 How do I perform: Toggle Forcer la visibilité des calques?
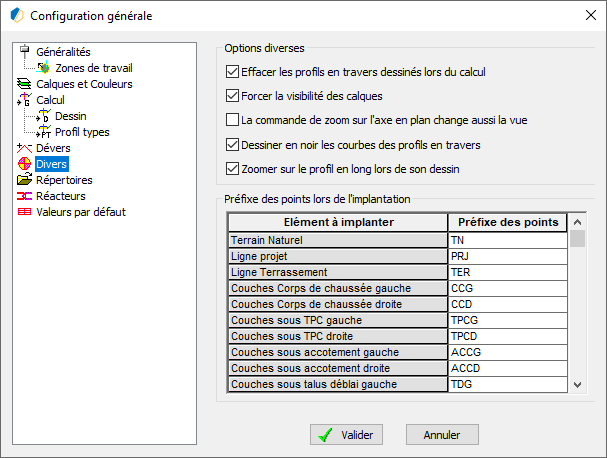(x=232, y=96)
